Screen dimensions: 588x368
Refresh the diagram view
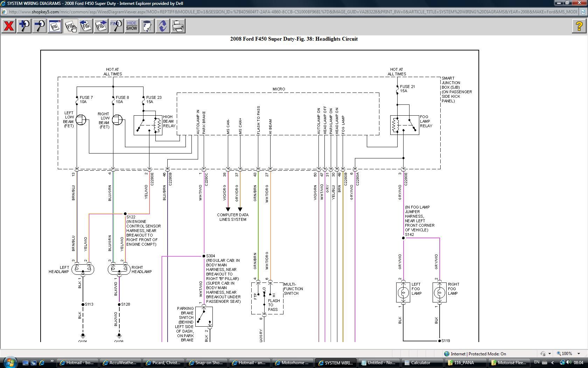[162, 26]
